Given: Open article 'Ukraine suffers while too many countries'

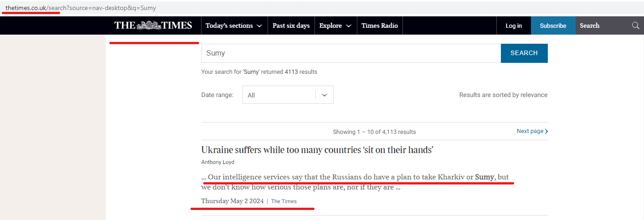Looking at the screenshot, I should (317, 150).
